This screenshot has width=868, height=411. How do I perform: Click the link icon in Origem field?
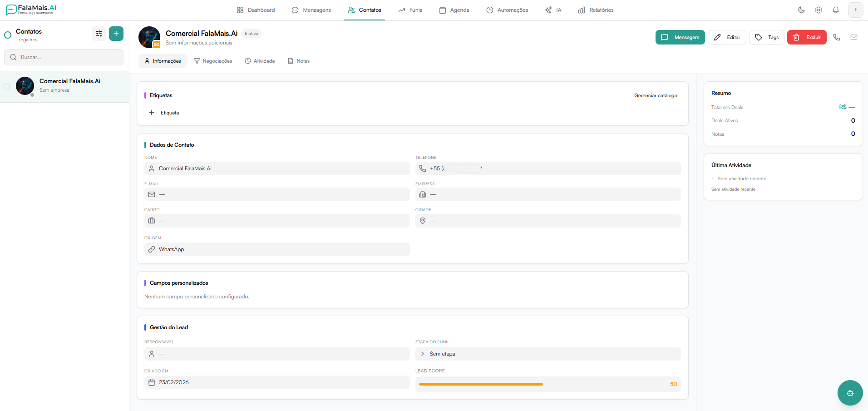[x=152, y=249]
